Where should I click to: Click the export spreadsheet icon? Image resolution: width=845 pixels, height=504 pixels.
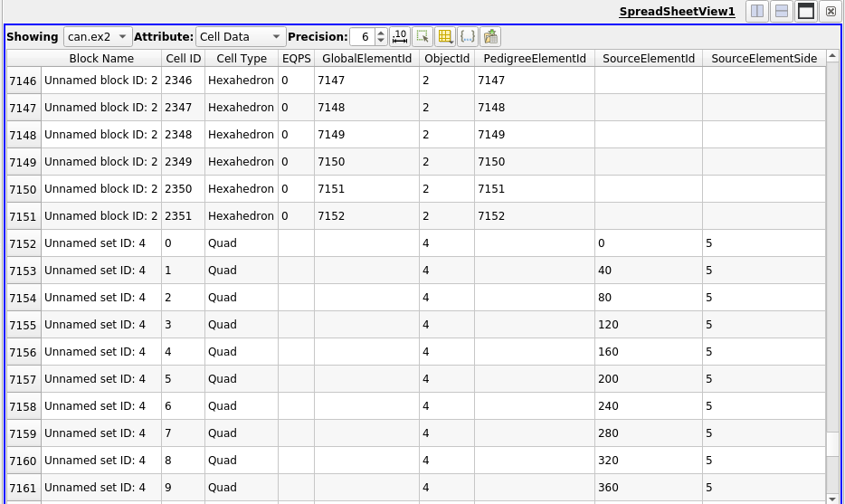490,37
